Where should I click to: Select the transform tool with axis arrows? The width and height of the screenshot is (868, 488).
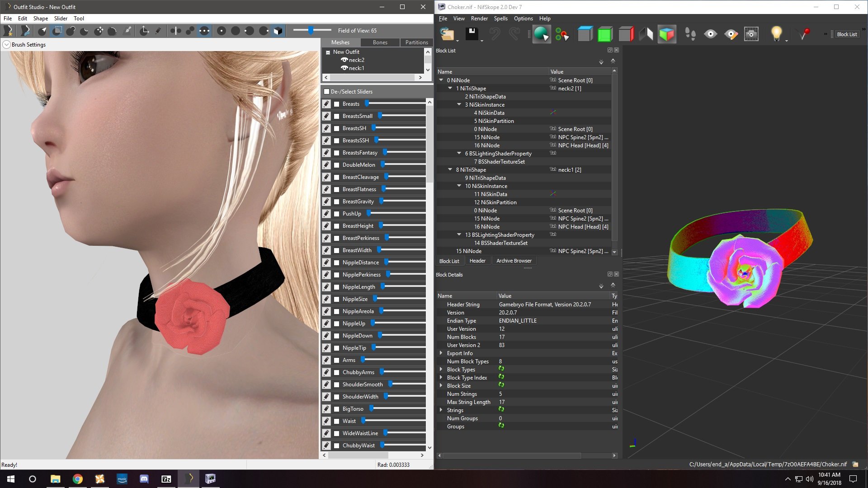144,31
